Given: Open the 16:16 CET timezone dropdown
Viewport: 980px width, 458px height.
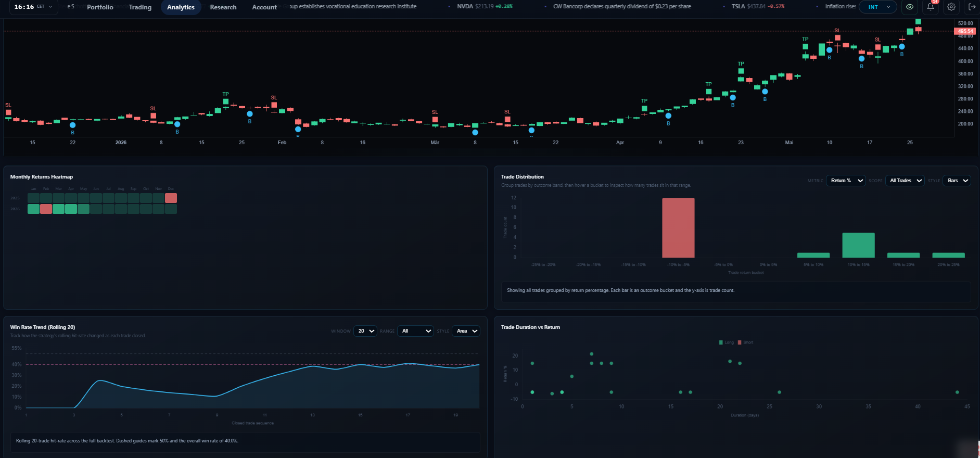Looking at the screenshot, I should tap(33, 7).
